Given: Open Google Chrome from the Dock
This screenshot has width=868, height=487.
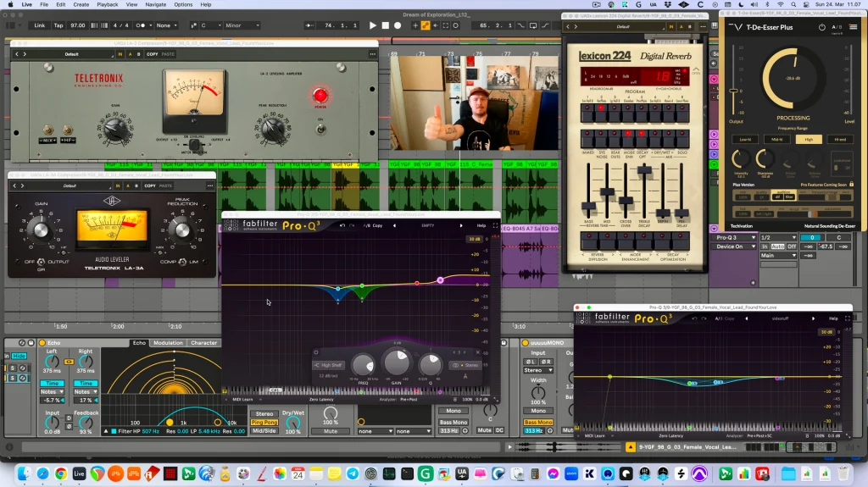Looking at the screenshot, I should click(x=61, y=473).
